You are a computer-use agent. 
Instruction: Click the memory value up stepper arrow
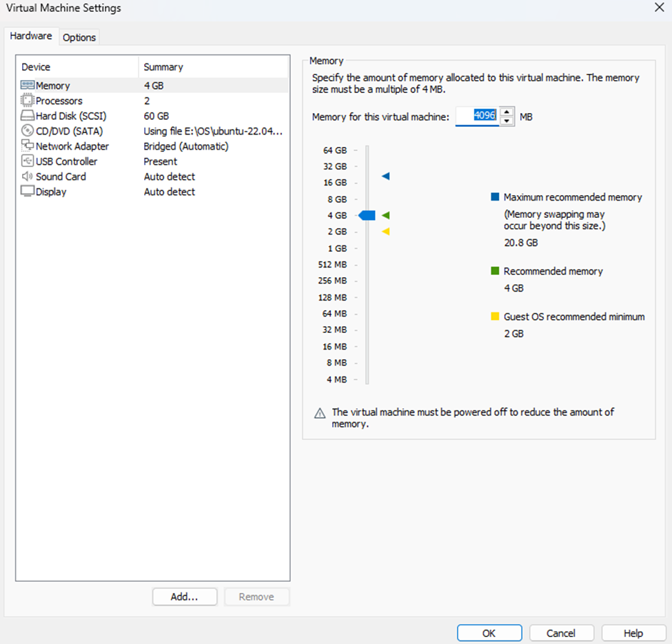click(507, 112)
